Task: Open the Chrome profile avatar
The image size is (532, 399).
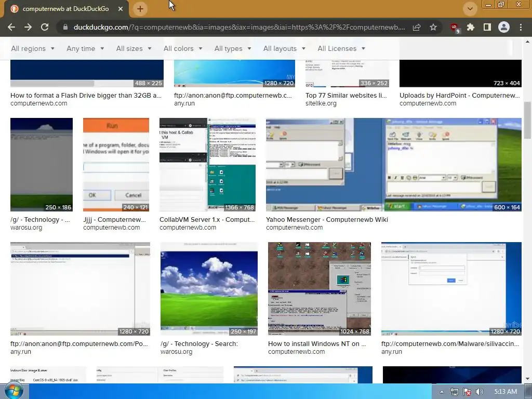Action: click(504, 27)
